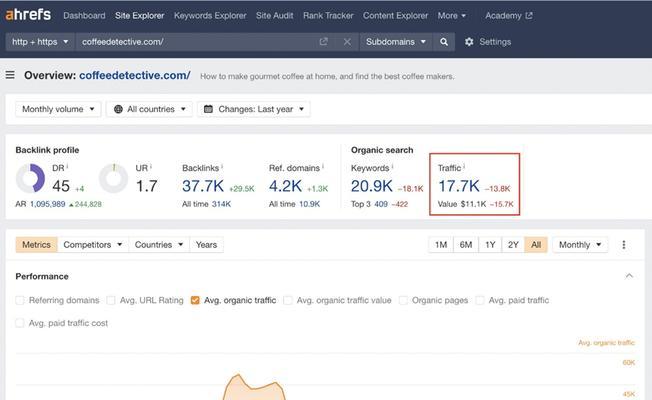Viewport: 652px width, 400px height.
Task: Enable Avg. paid traffic cost checkbox
Action: click(x=20, y=323)
